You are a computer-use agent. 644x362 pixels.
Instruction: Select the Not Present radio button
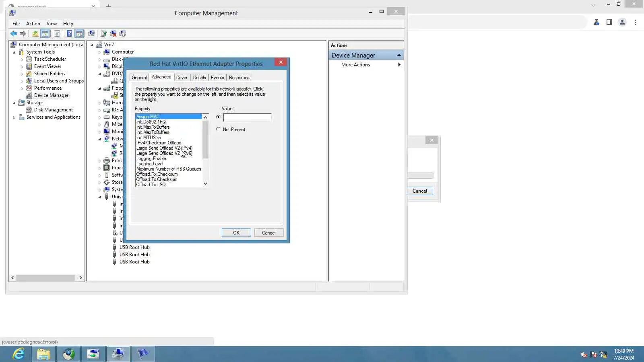[x=218, y=129]
